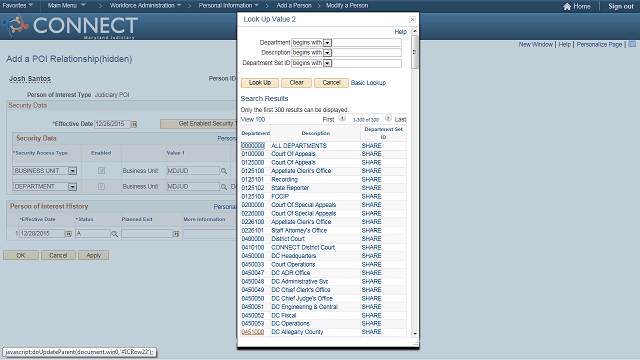Select department 0450000 DC Headquarters
The height and width of the screenshot is (360, 640).
[x=253, y=256]
